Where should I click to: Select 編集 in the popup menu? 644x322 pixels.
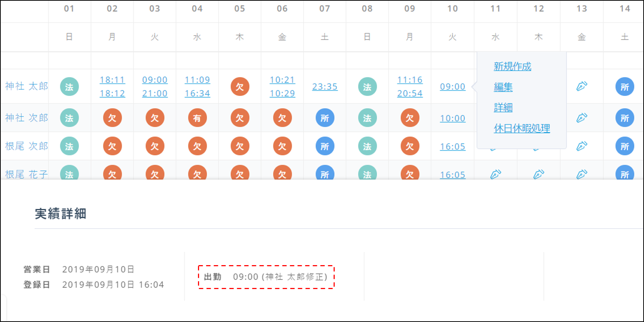point(503,87)
